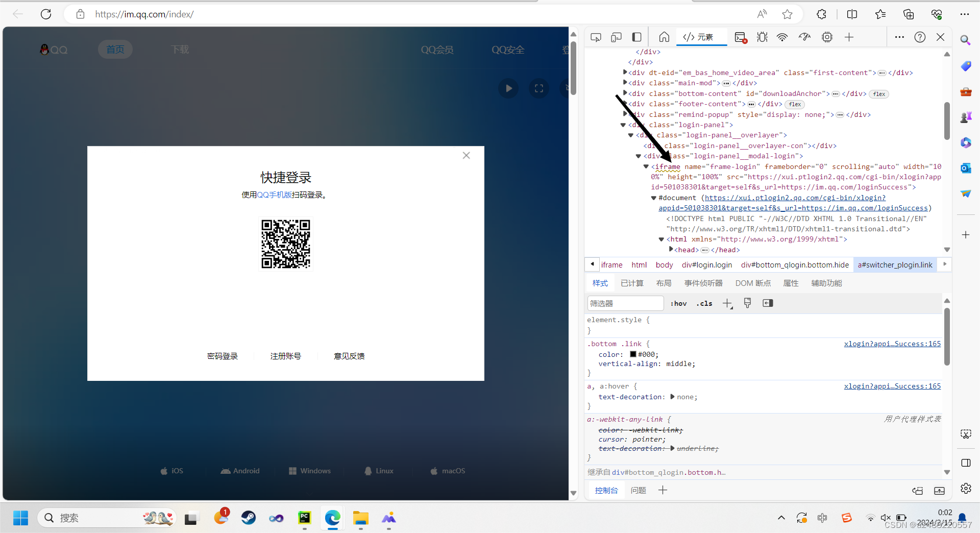Viewport: 980px width, 533px height.
Task: Select body in the breadcrumb bar
Action: point(664,265)
